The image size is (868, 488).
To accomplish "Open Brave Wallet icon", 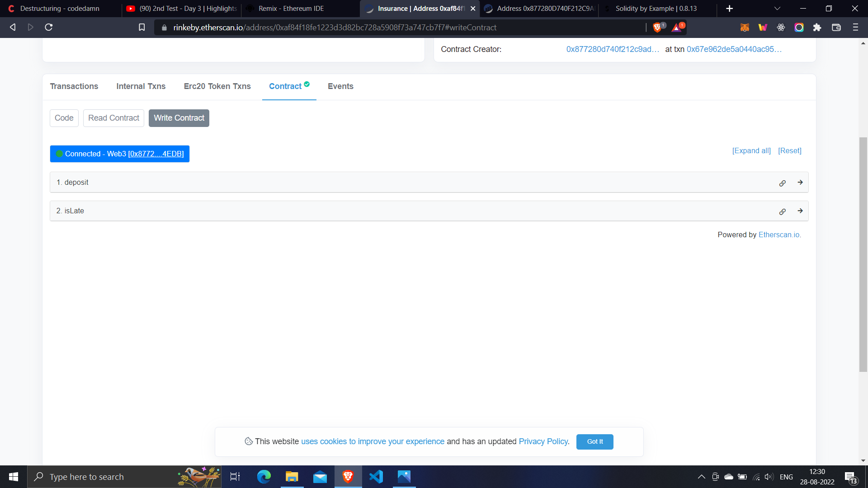I will click(x=836, y=27).
